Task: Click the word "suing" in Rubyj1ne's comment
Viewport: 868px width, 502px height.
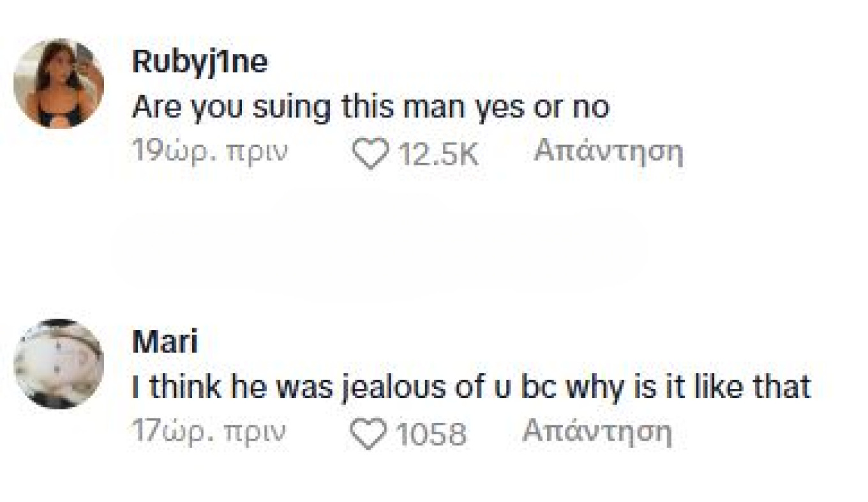Action: tap(292, 107)
